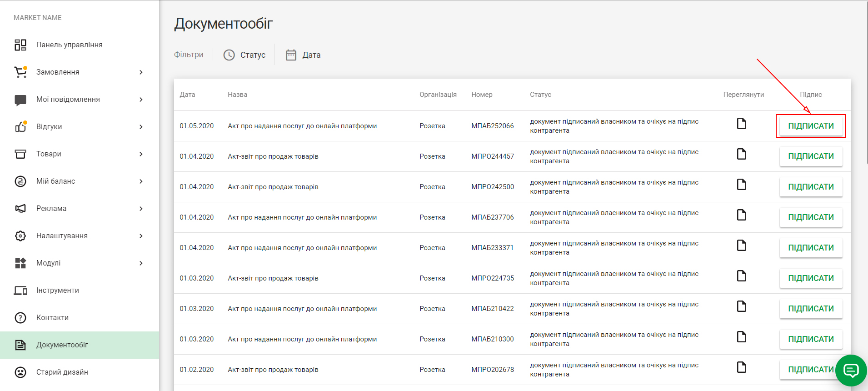Expand the Товари submenu chevron
868x391 pixels.
(x=141, y=154)
